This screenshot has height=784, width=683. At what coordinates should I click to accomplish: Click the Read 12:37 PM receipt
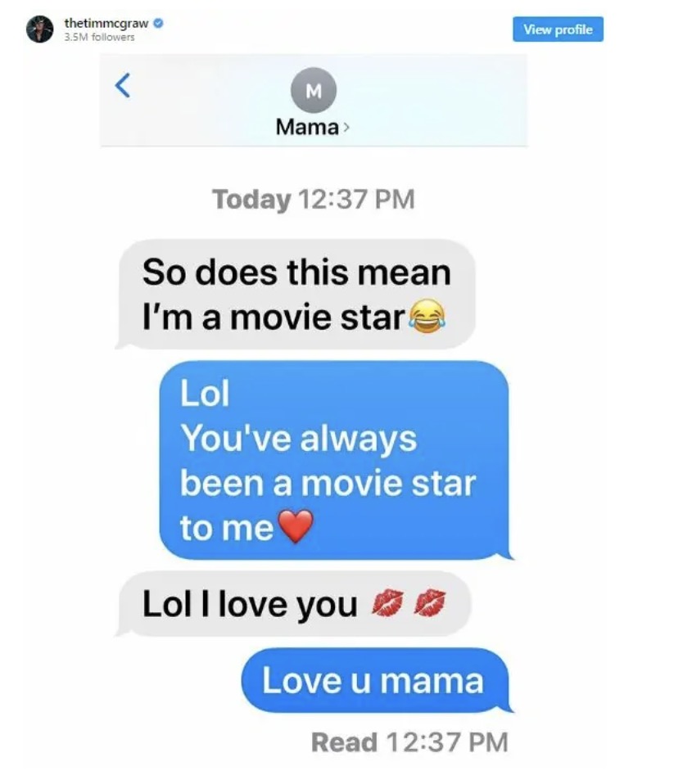409,742
